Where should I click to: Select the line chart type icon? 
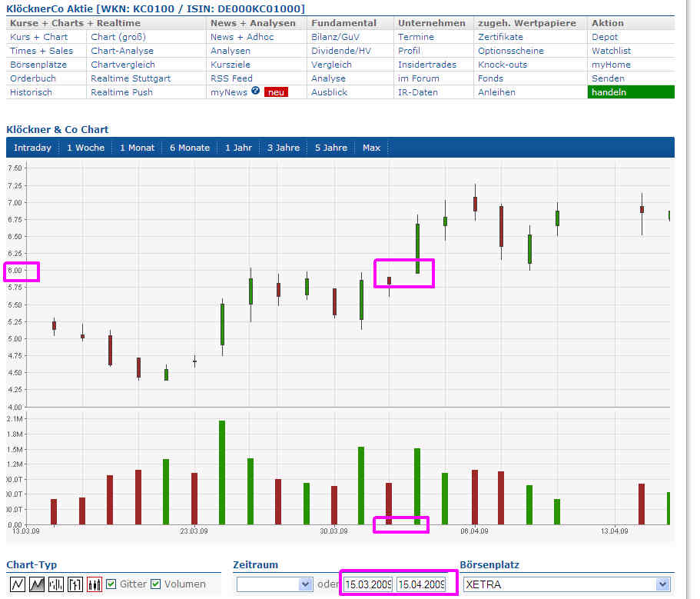(18, 584)
